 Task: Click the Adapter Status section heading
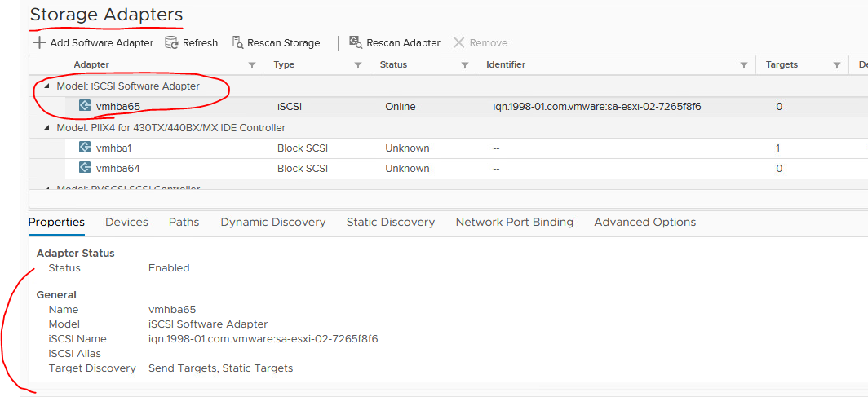pos(75,254)
